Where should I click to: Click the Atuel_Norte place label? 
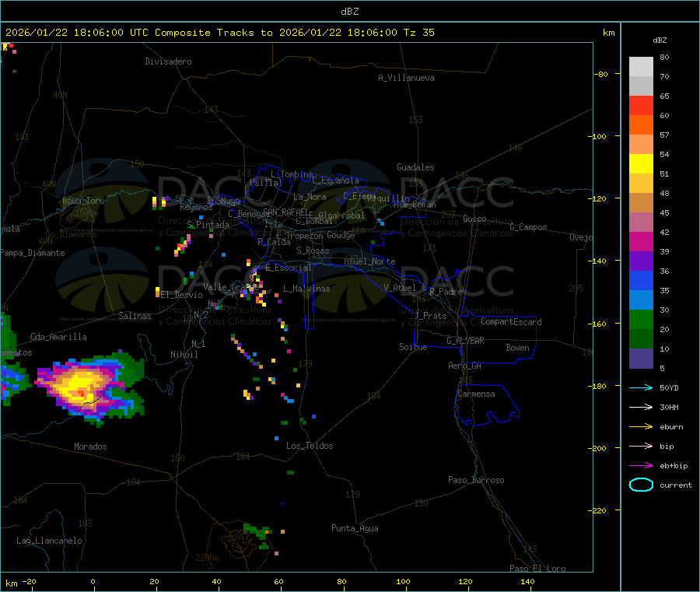(369, 261)
